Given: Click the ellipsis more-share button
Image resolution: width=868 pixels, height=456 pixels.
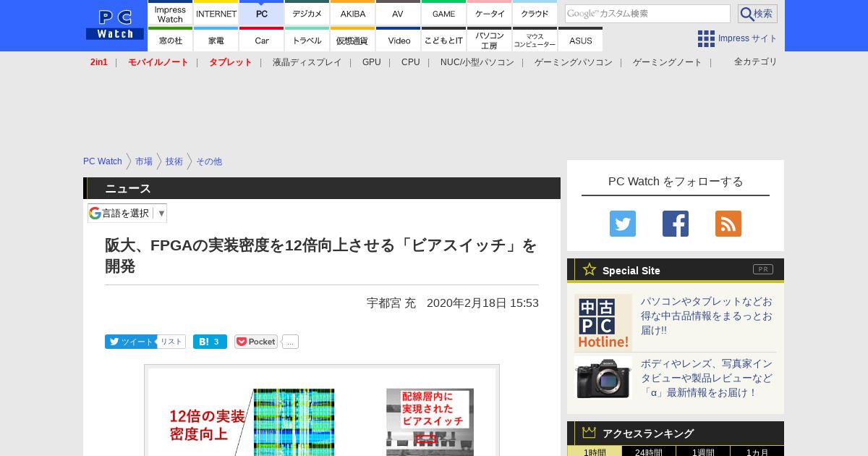Looking at the screenshot, I should click(x=290, y=342).
